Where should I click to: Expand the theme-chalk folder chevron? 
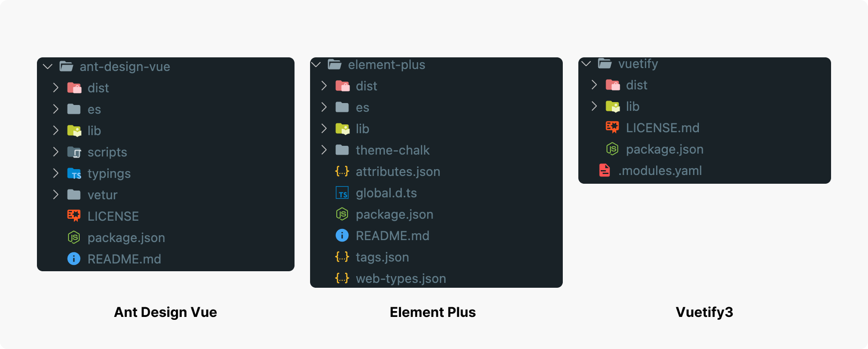pyautogui.click(x=324, y=150)
